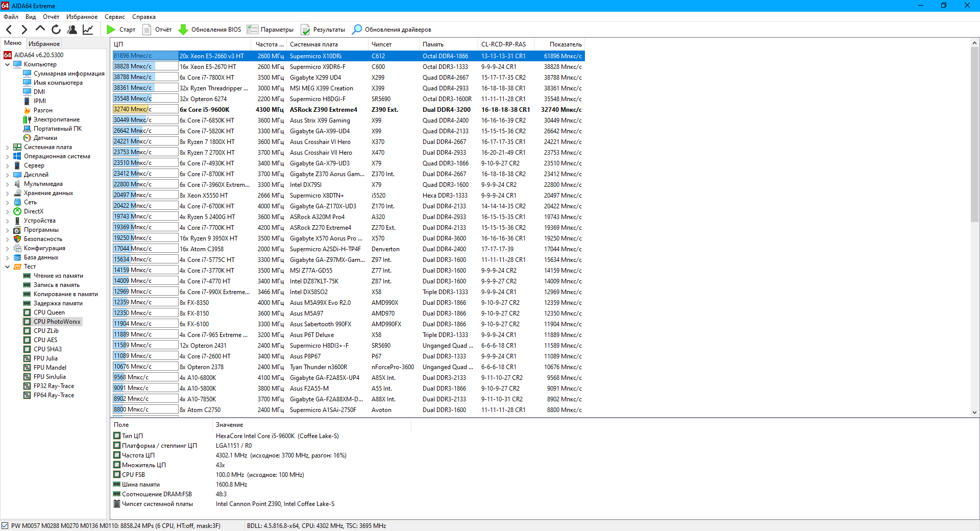Select the AIDA64 v6.20.5300 root node

[39, 55]
